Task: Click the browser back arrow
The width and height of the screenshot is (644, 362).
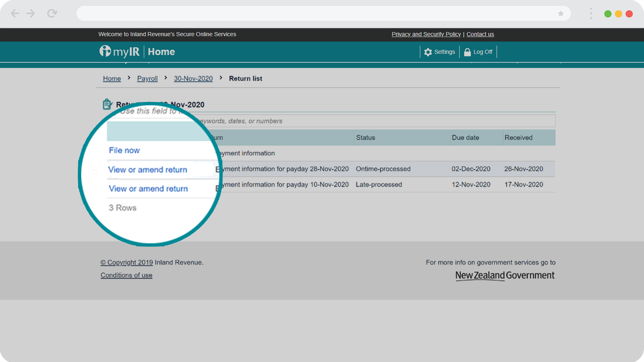Action: (15, 13)
